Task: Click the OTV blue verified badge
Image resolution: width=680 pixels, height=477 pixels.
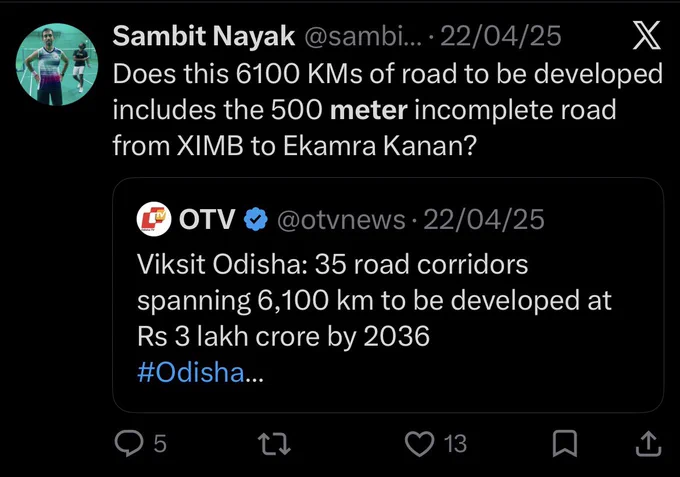Action: [x=255, y=219]
